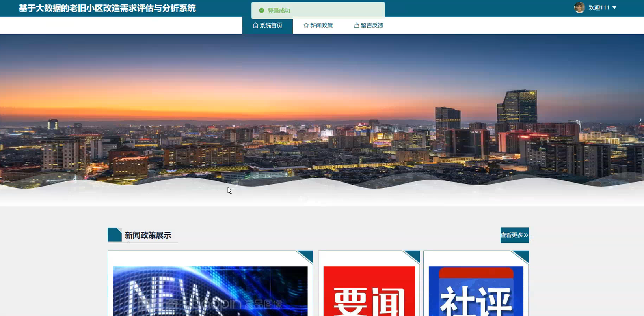This screenshot has height=316, width=644.
Task: Click the home icon beside 系统首页
Action: point(255,26)
